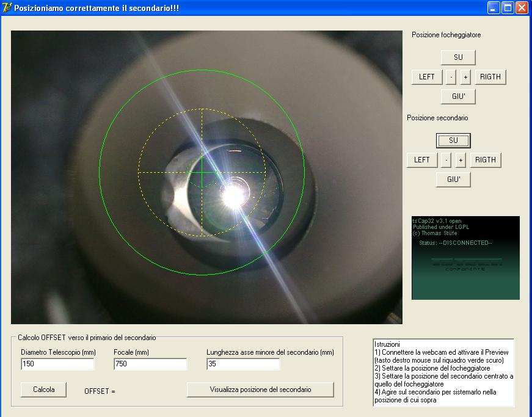Click the 'Posizione focheggiatore' label
This screenshot has width=532, height=417.
pos(446,35)
